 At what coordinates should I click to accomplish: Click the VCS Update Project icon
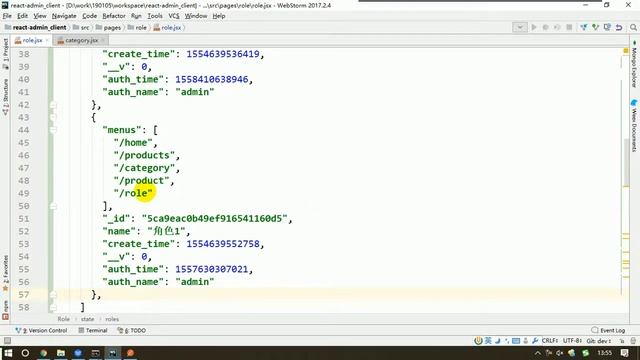(x=584, y=27)
